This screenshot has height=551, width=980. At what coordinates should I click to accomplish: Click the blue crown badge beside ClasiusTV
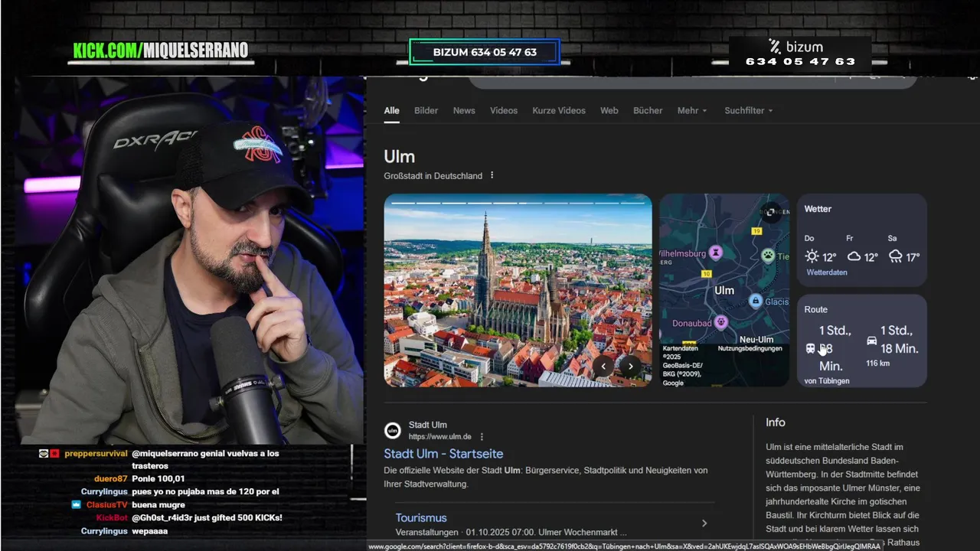pos(77,504)
